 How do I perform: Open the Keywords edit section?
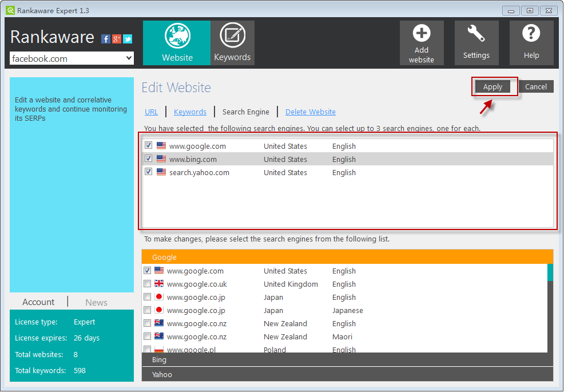pos(232,43)
